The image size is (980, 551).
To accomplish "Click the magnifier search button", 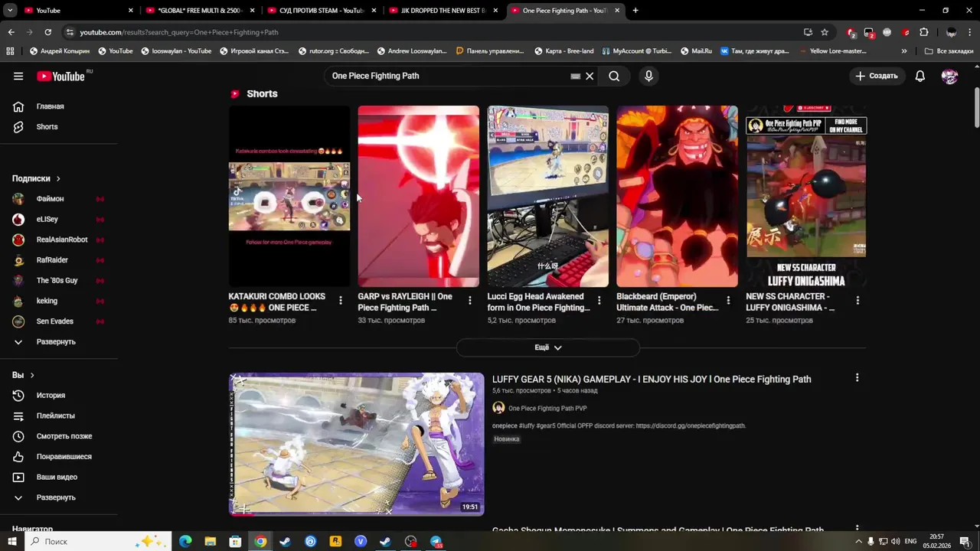I will tap(614, 76).
